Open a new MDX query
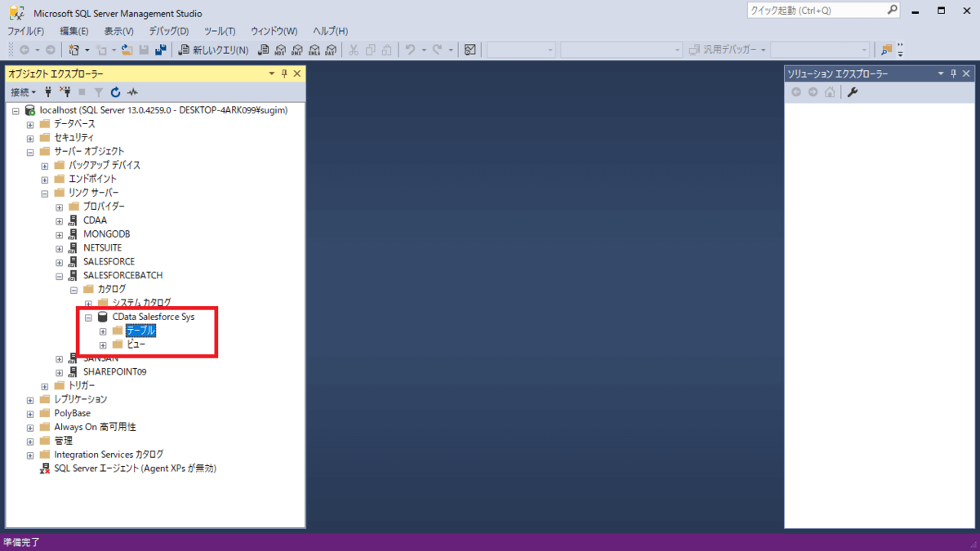980x551 pixels. click(x=281, y=50)
